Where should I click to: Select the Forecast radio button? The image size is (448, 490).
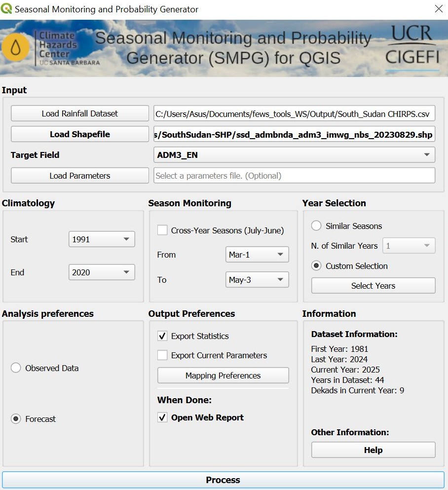(16, 419)
